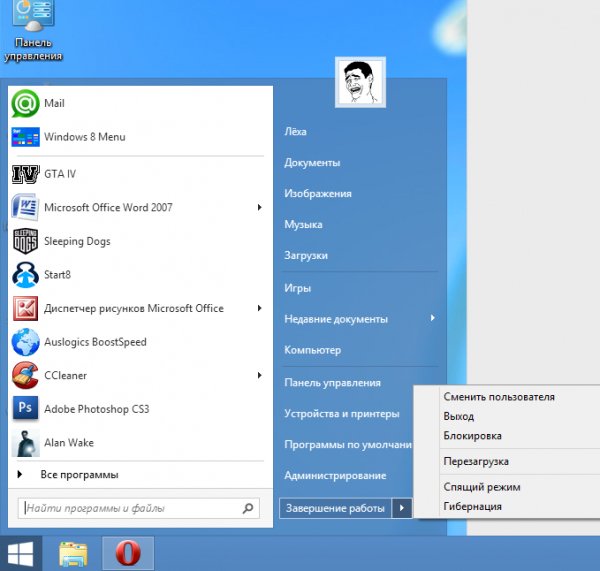Open Microsoft Office Word 2007 icon
The image size is (600, 571).
25,207
